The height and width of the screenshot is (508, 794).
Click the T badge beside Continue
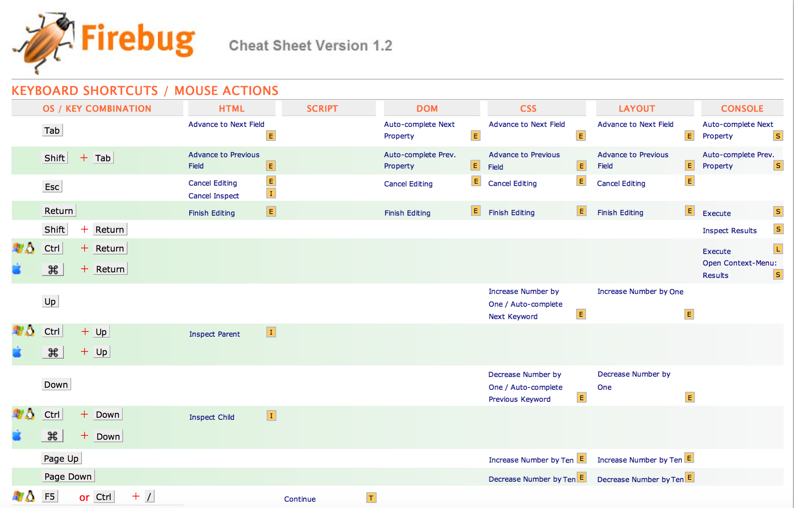click(x=371, y=498)
